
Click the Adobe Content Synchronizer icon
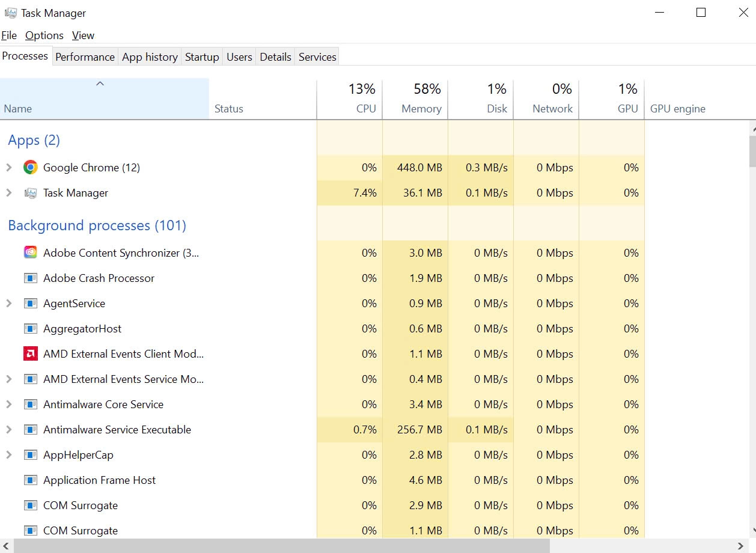[x=30, y=253]
